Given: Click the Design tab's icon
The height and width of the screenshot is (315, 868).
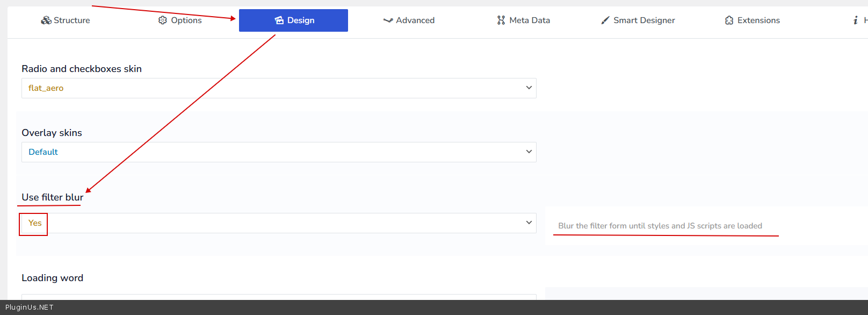Looking at the screenshot, I should [x=279, y=20].
